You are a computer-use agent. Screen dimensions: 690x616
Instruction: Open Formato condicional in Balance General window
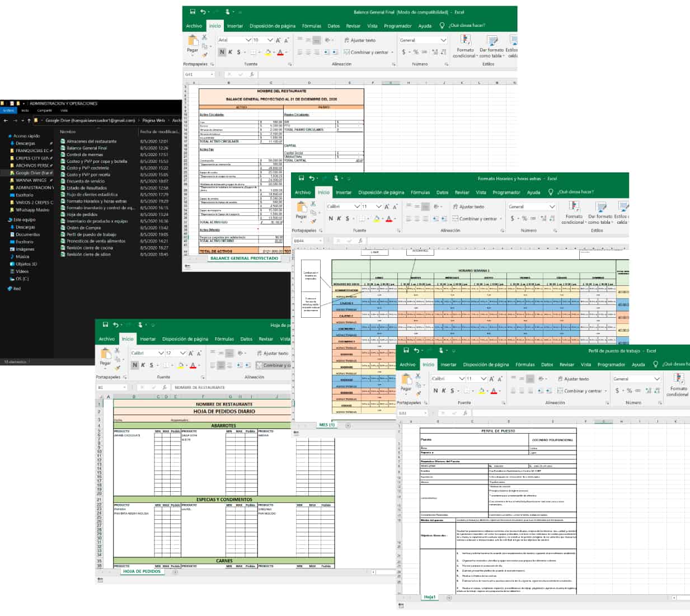tap(464, 44)
